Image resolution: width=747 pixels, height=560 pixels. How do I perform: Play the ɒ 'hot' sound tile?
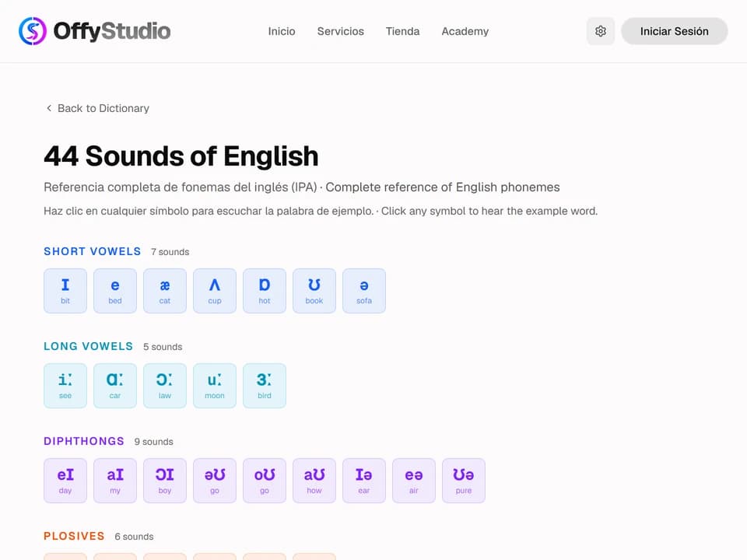265,291
